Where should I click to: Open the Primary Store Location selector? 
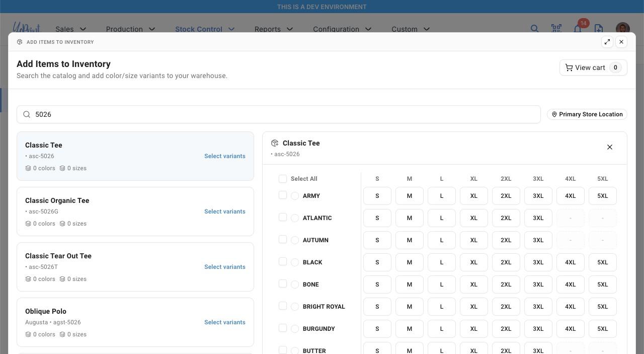pyautogui.click(x=587, y=114)
